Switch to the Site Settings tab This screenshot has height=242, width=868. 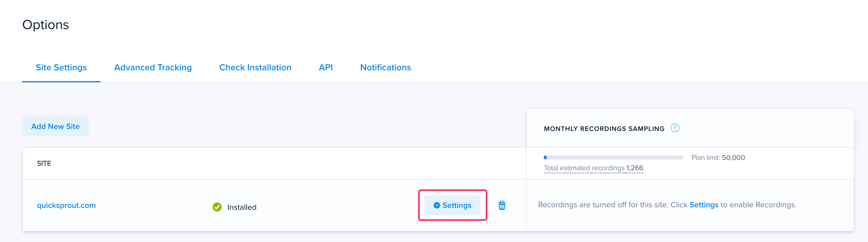coord(61,67)
